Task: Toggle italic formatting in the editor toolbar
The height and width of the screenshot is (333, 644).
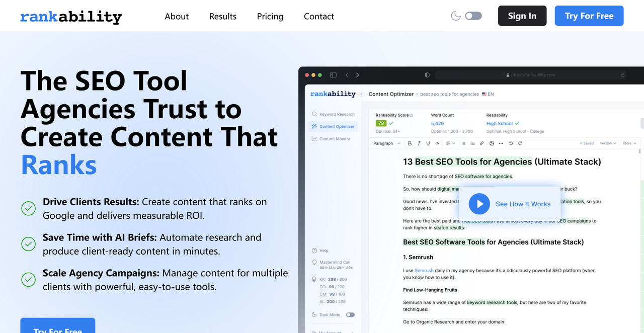Action: tap(419, 143)
